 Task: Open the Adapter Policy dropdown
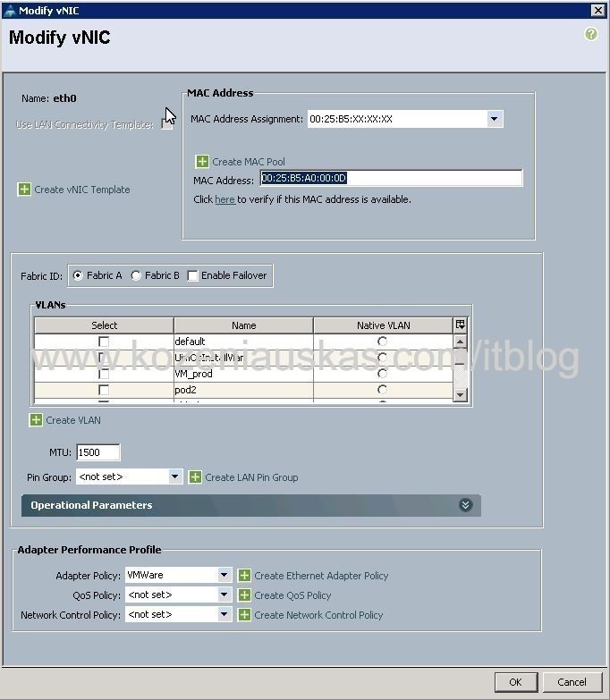pyautogui.click(x=225, y=575)
